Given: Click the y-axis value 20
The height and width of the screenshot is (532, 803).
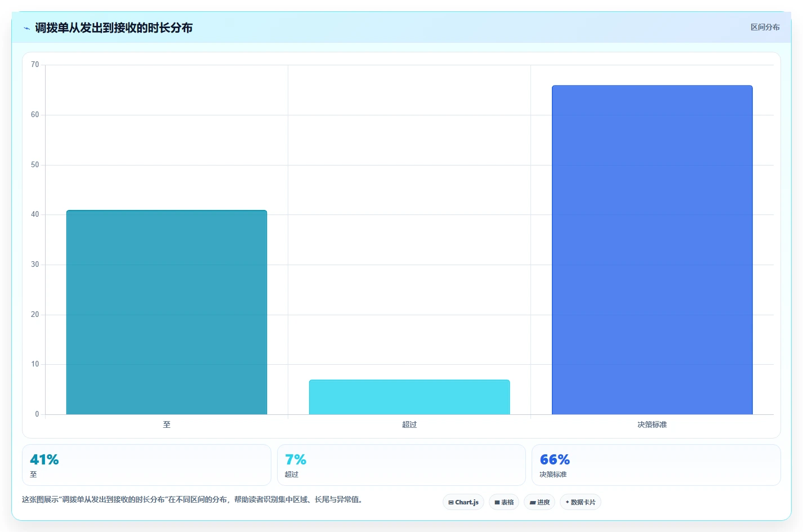Looking at the screenshot, I should pos(35,315).
